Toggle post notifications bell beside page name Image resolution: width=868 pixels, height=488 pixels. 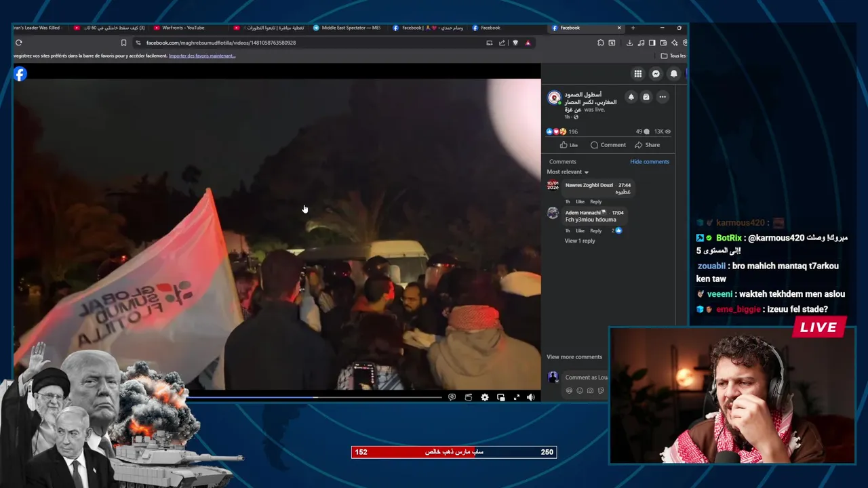click(631, 97)
